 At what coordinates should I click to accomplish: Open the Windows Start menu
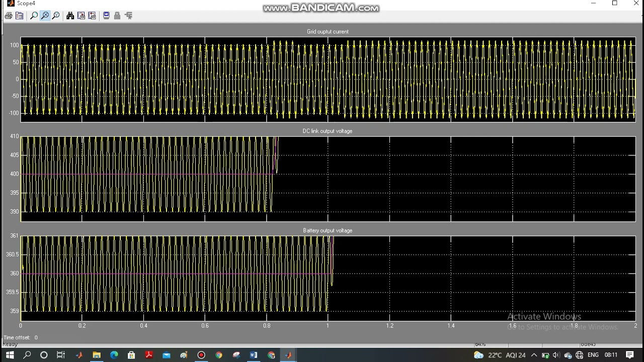coord(10,355)
